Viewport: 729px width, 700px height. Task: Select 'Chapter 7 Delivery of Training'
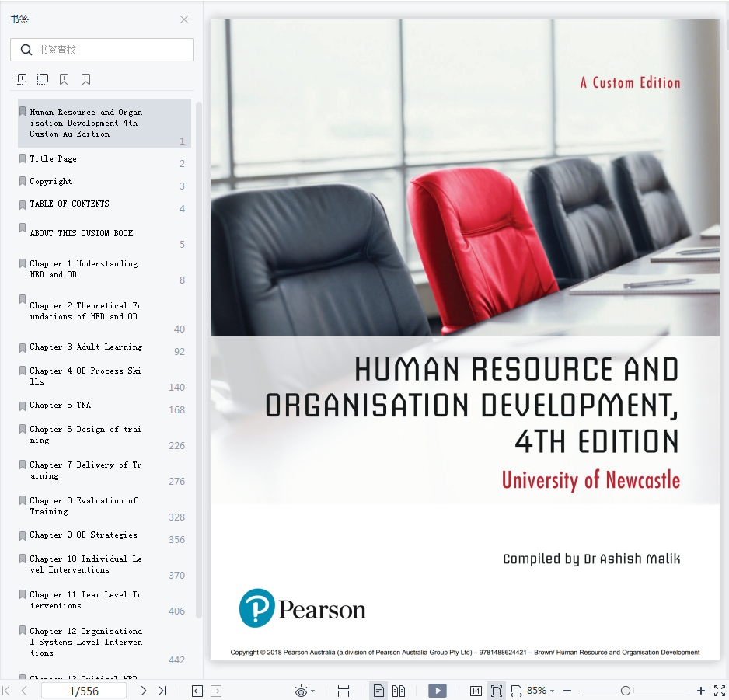coord(104,470)
